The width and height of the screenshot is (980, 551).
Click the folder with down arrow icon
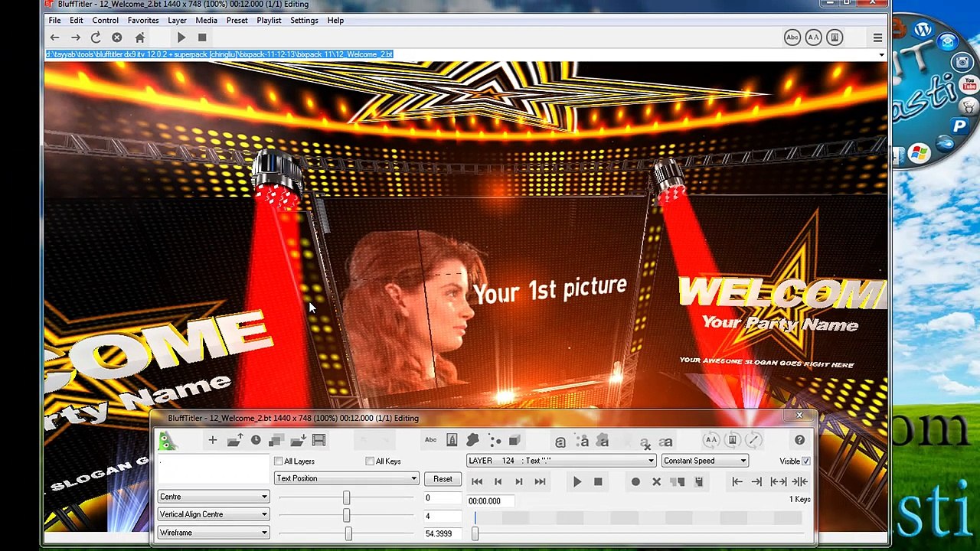point(298,440)
